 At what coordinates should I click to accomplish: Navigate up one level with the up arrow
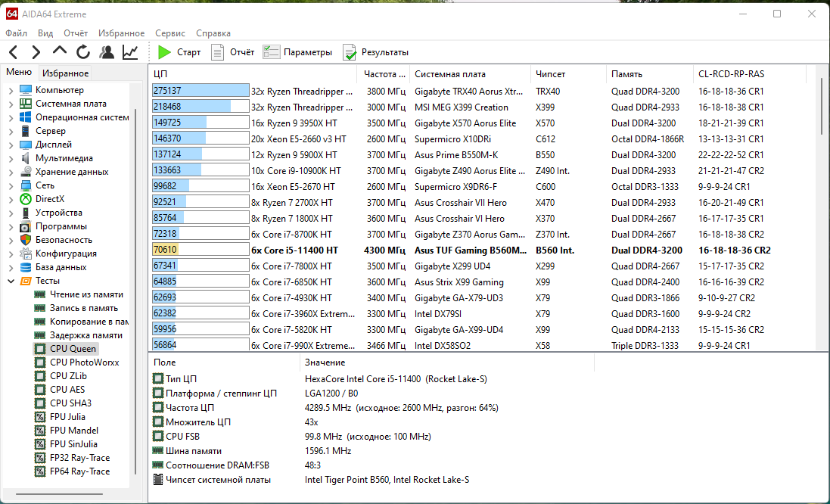coord(59,51)
